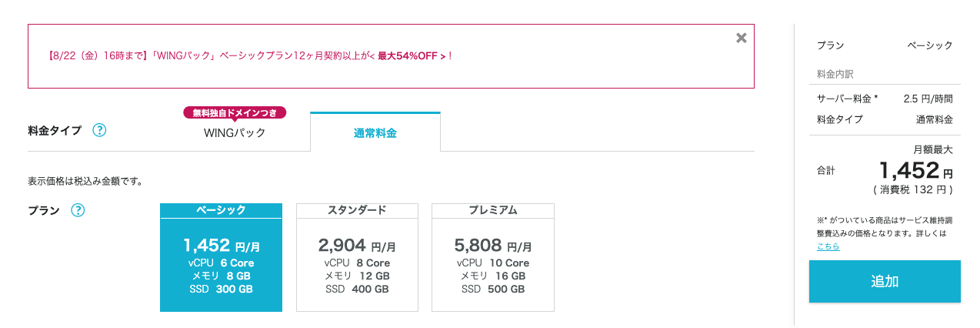Click the サーバー料金 row in summary
The image size is (980, 328).
click(x=885, y=99)
